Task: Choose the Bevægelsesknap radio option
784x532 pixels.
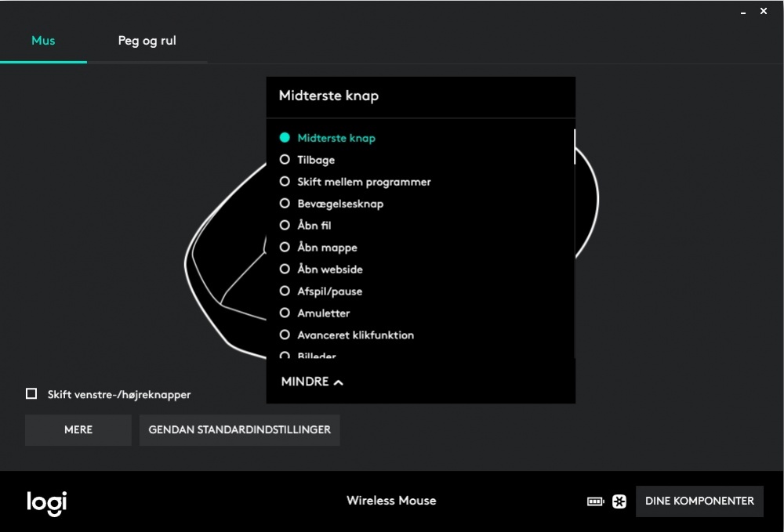Action: click(285, 204)
